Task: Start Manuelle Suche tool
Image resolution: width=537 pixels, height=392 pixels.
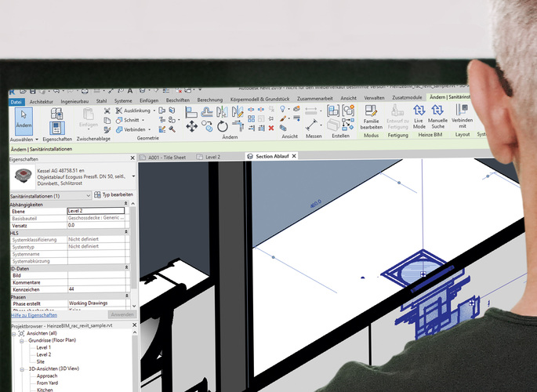Action: coord(439,118)
